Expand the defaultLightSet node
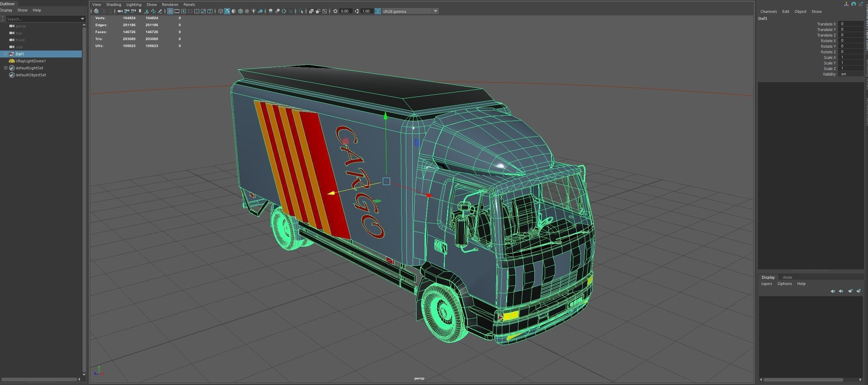The image size is (868, 385). point(6,68)
